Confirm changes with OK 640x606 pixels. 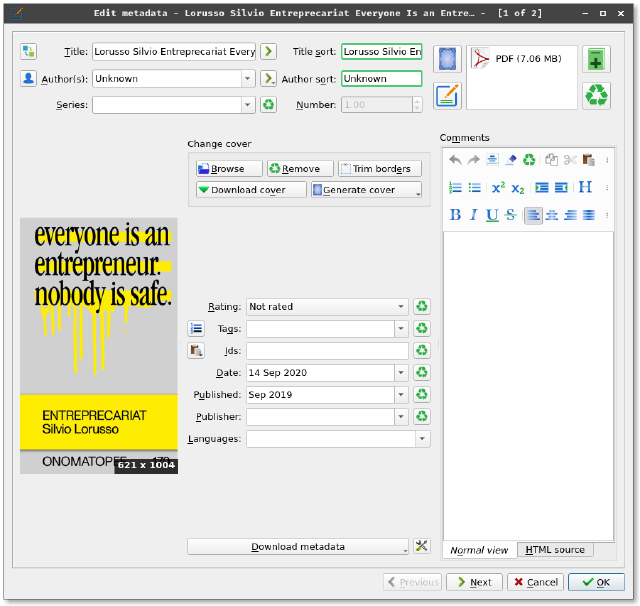click(596, 582)
